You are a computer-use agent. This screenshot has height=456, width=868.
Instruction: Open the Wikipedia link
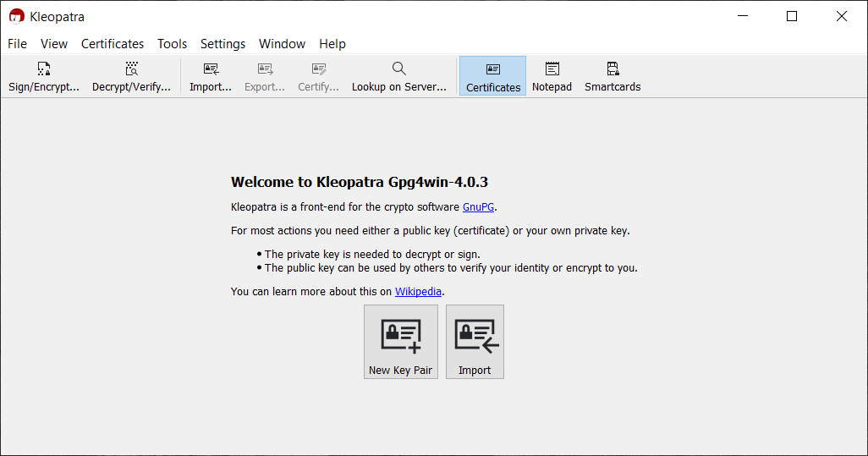point(418,292)
